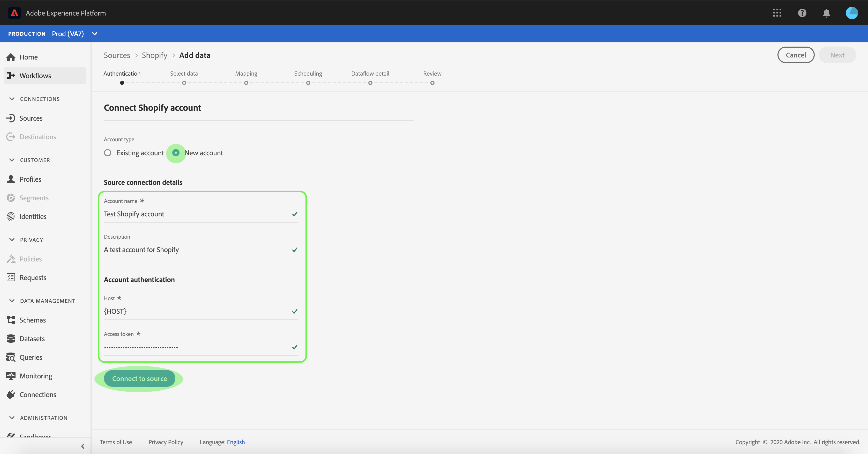868x454 pixels.
Task: Open Schemas from the sidebar
Action: (32, 320)
